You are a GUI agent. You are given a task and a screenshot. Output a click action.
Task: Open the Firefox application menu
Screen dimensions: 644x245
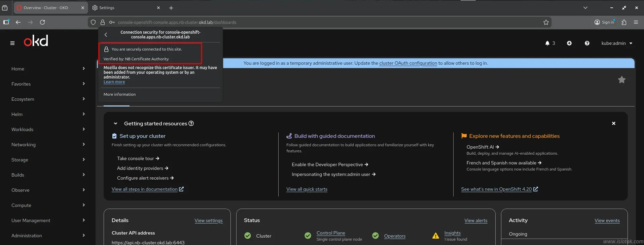pyautogui.click(x=636, y=22)
